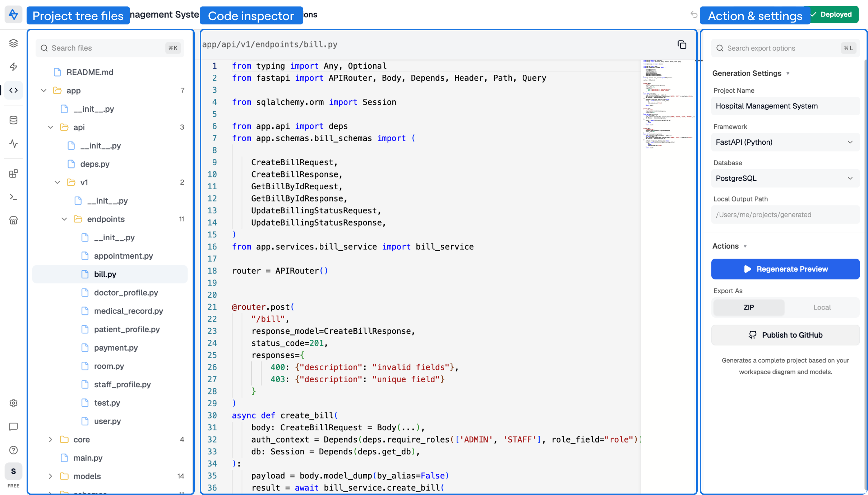
Task: Open the layers icon in left sidebar
Action: click(13, 43)
